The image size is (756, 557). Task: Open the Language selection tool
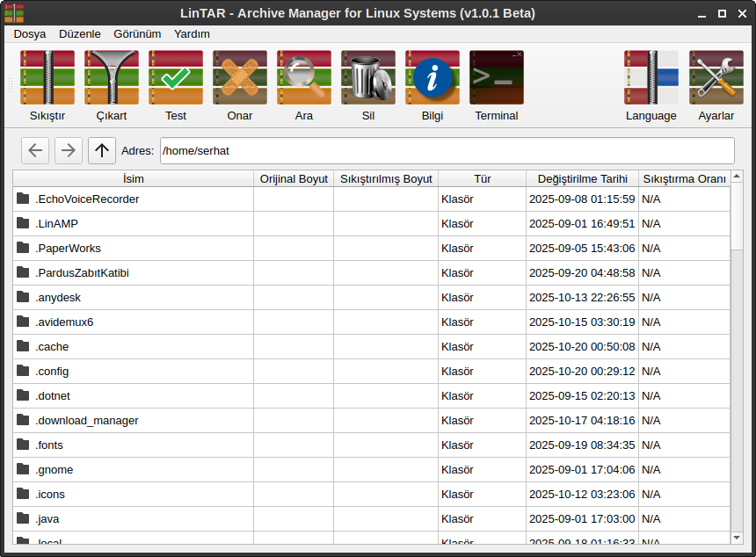click(651, 78)
